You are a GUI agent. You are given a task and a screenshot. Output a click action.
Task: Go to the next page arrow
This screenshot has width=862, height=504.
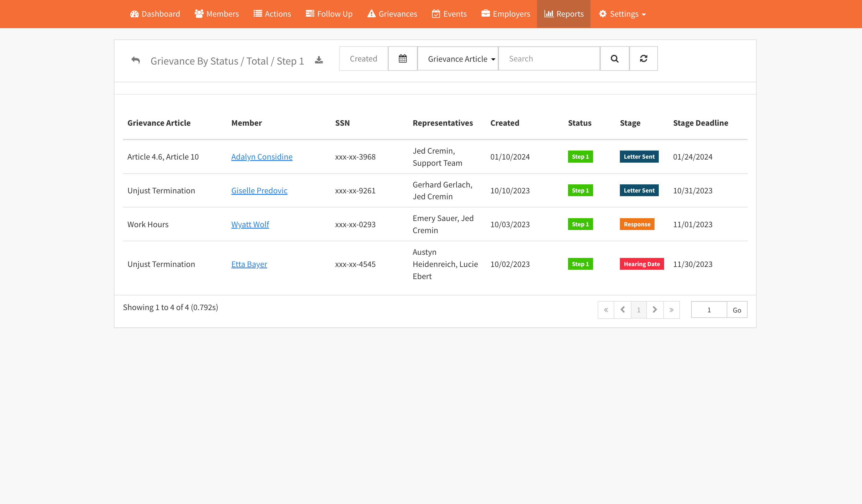click(655, 310)
